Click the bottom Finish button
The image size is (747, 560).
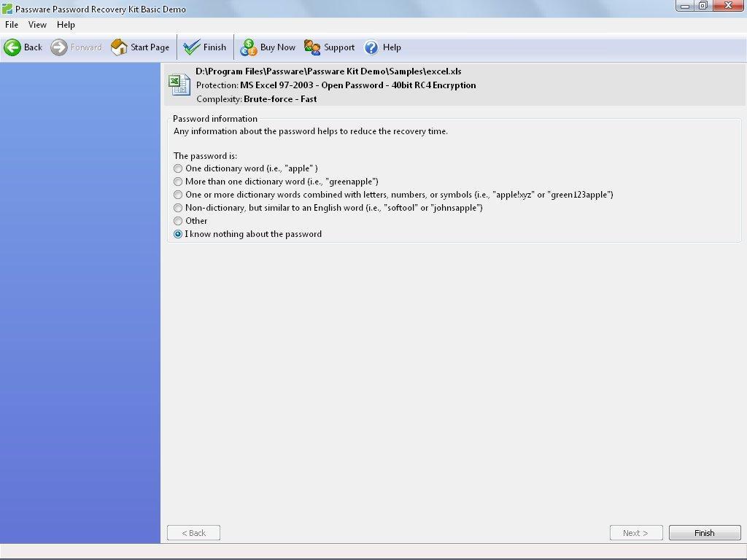704,533
